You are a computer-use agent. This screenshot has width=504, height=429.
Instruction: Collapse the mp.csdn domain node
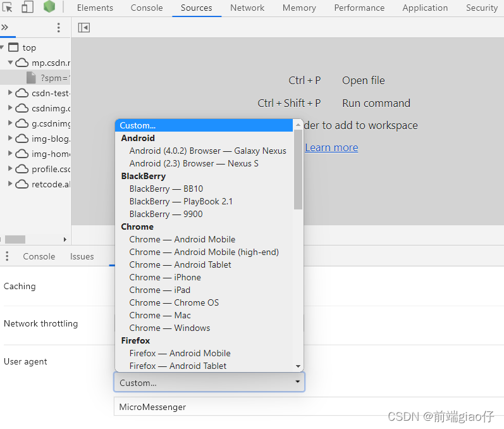[x=10, y=63]
